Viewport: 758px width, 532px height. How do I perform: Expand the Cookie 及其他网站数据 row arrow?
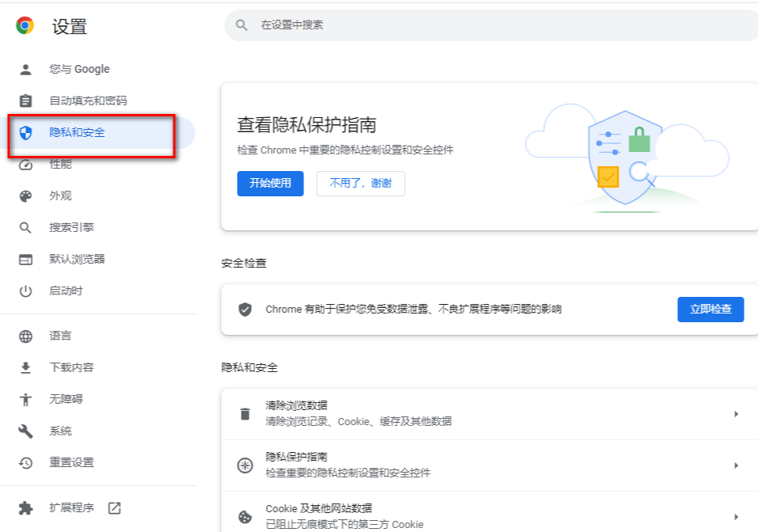[x=736, y=517]
